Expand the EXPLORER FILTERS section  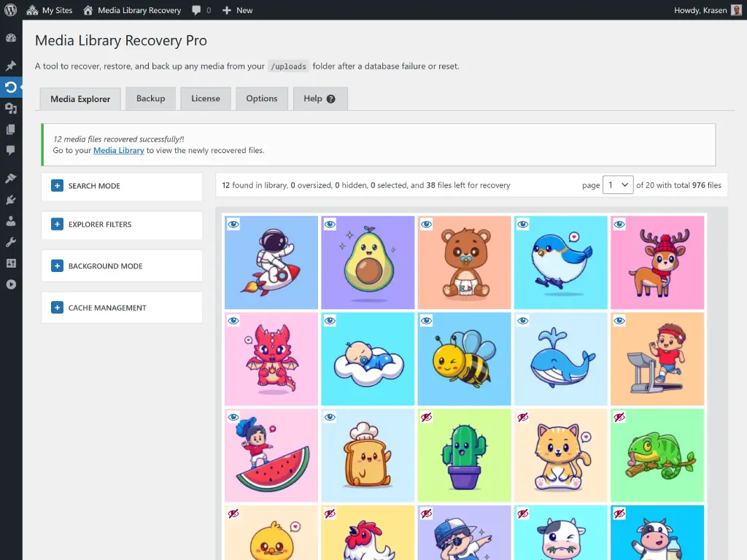click(57, 225)
